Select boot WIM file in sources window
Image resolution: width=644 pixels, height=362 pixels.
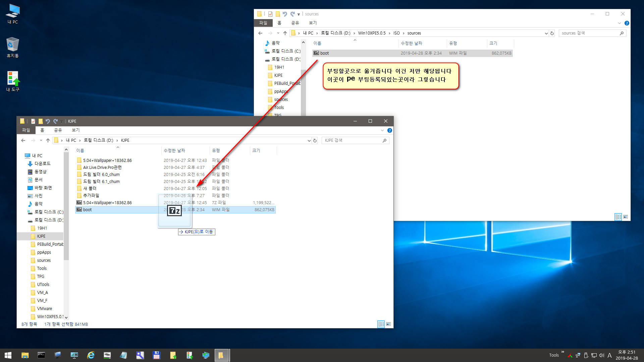(412, 53)
